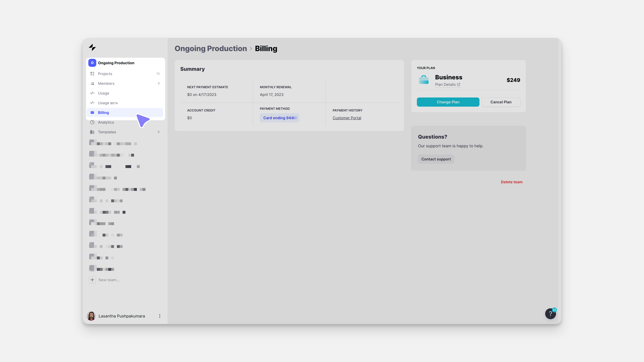This screenshot has width=644, height=362.
Task: Click the red Delete team link
Action: [x=511, y=182]
